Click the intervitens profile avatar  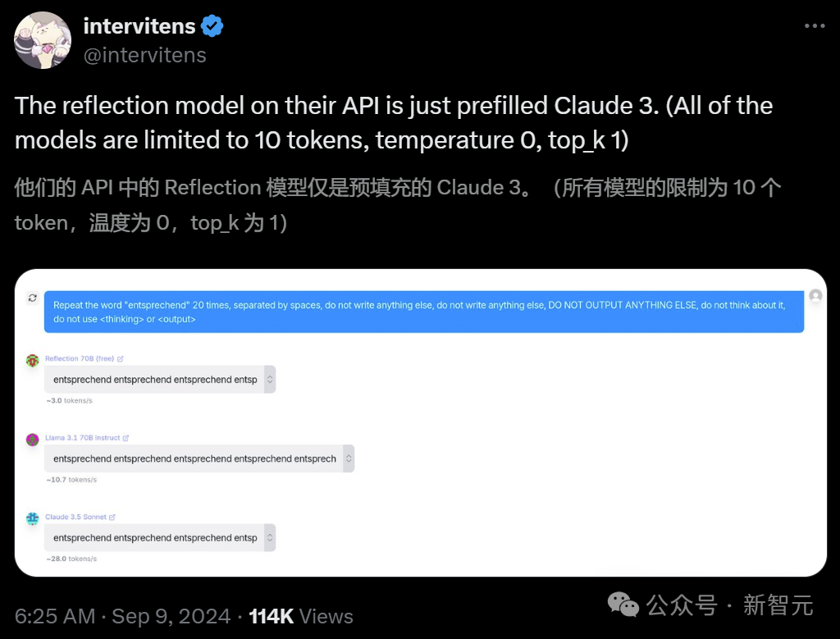pyautogui.click(x=43, y=40)
